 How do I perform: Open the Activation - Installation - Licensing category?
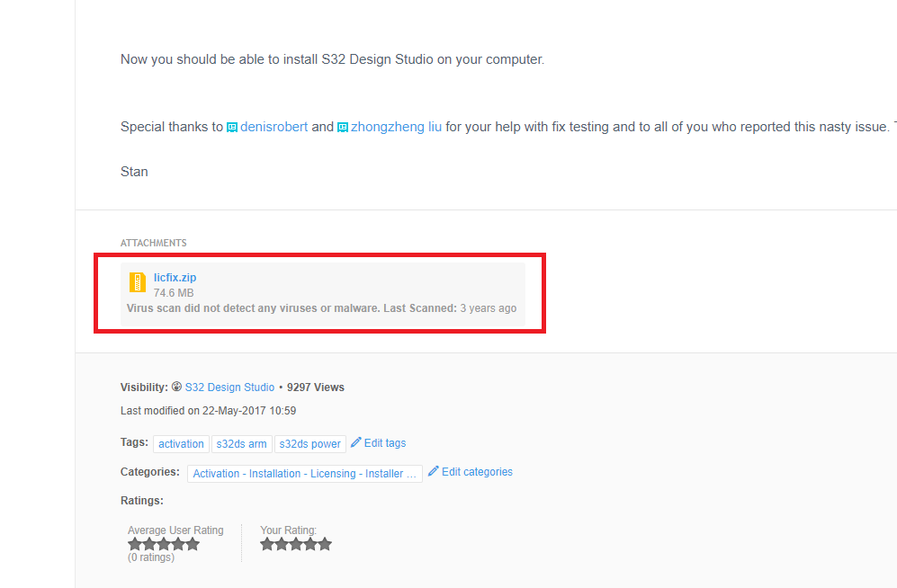pos(304,474)
